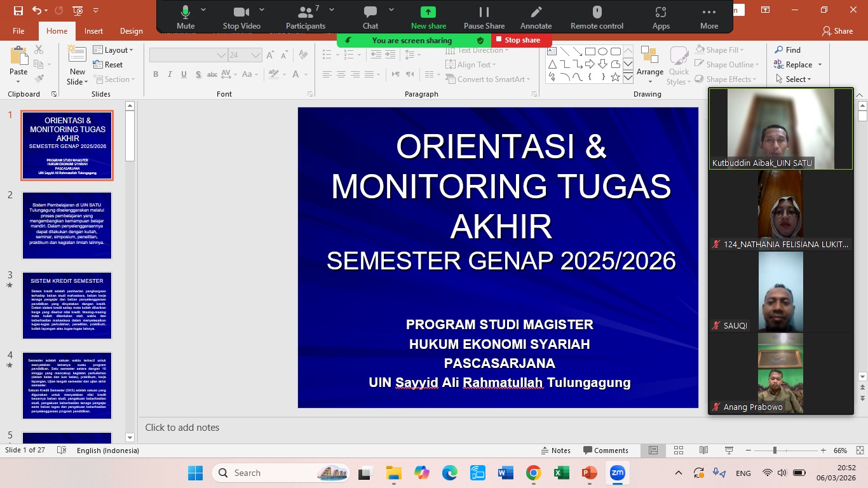868x488 pixels.
Task: Save the presentation from Quick Access Toolbar
Action: click(x=18, y=10)
